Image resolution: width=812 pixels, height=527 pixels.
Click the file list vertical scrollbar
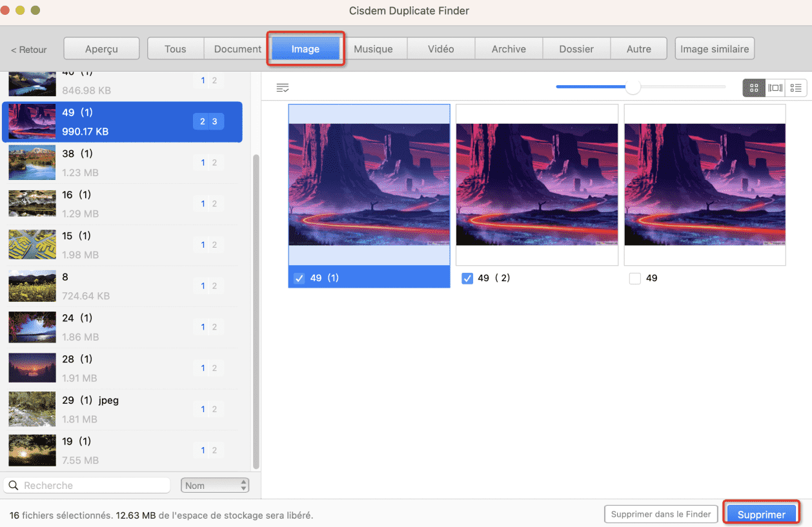(256, 311)
